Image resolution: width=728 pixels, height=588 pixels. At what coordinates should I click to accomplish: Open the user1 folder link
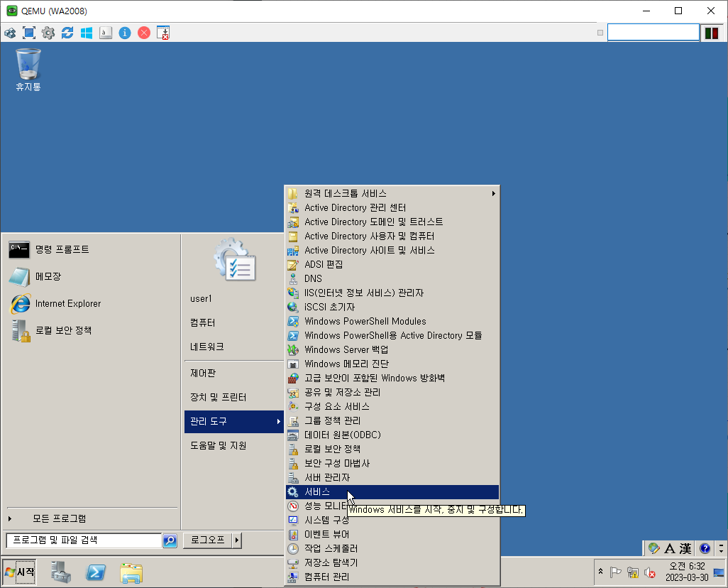click(201, 299)
